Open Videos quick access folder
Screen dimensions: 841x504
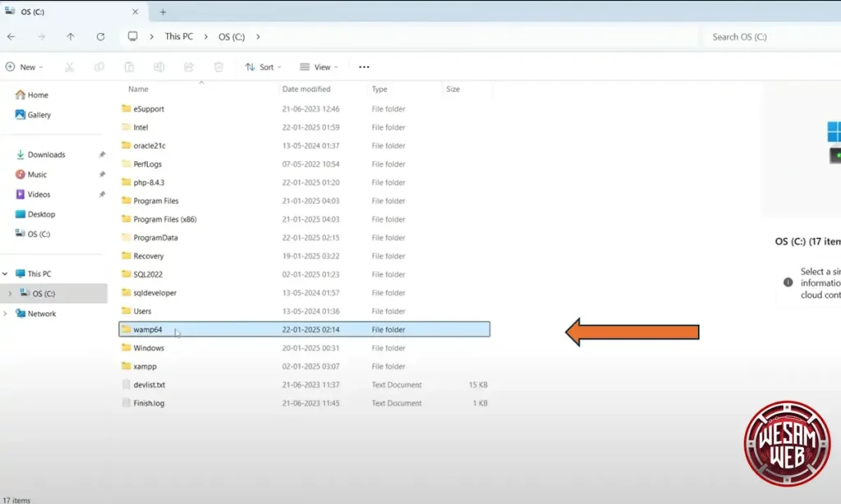(33, 194)
